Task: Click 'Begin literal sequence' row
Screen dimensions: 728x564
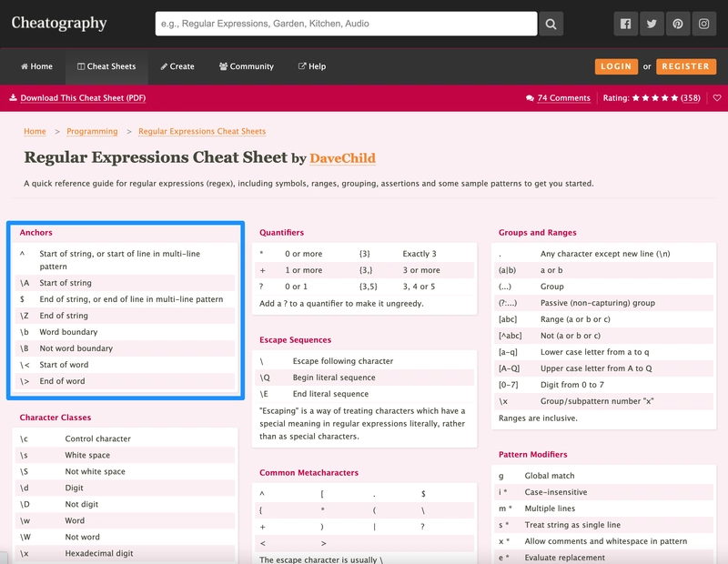Action: click(x=365, y=378)
